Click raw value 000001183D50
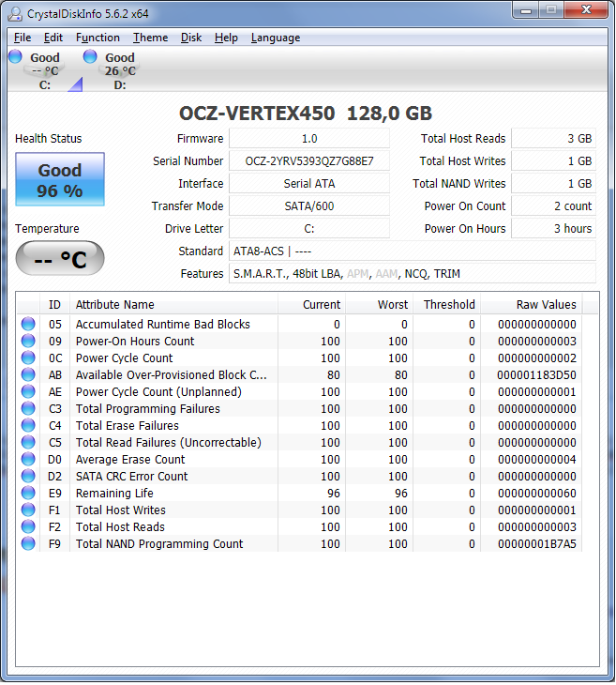Screen dimensions: 616x685 (536, 374)
